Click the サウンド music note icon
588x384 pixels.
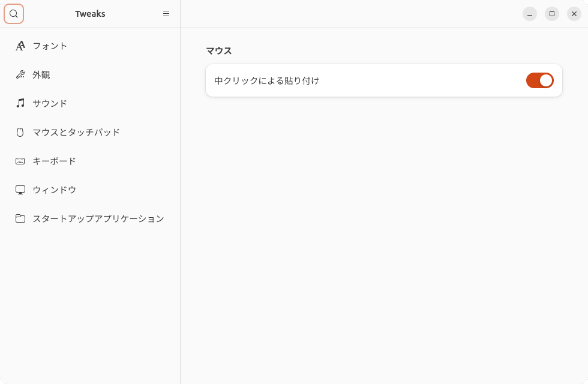click(x=20, y=103)
